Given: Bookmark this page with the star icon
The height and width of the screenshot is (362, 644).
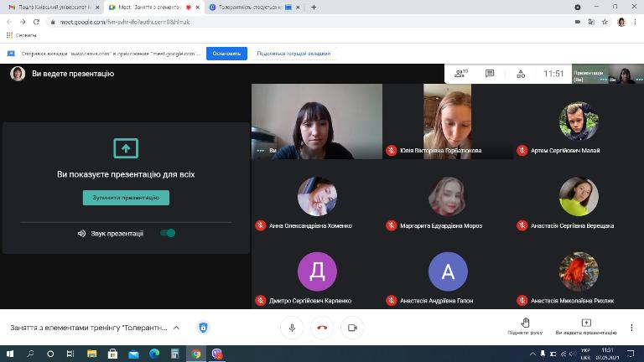Looking at the screenshot, I should 605,22.
